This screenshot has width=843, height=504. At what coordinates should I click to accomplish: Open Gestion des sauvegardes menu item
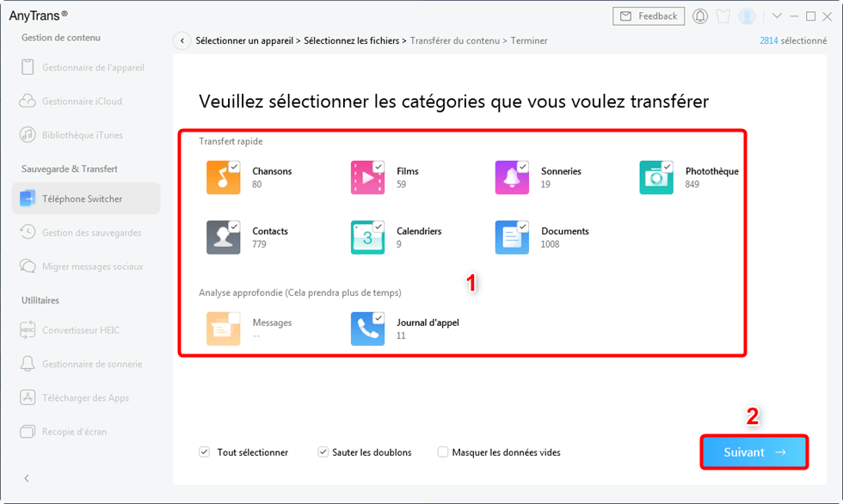pyautogui.click(x=86, y=232)
